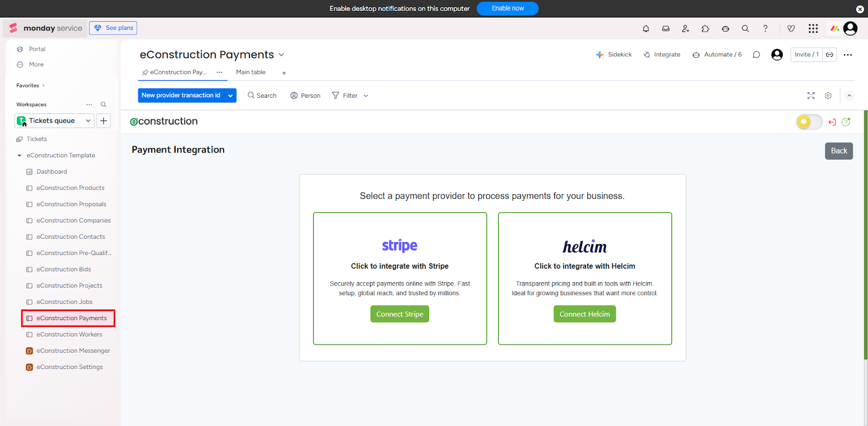Collapse the board header with chevron-up
This screenshot has width=868, height=426.
pos(850,96)
